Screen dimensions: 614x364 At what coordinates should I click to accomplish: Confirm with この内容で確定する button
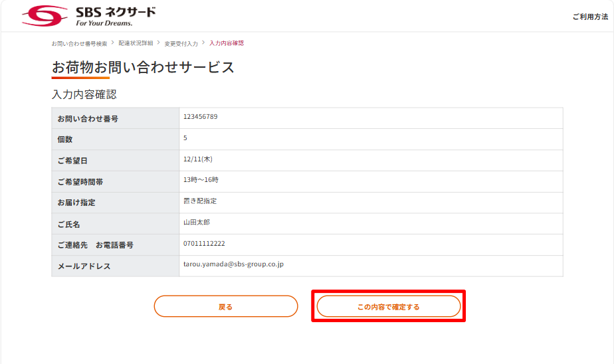[389, 306]
